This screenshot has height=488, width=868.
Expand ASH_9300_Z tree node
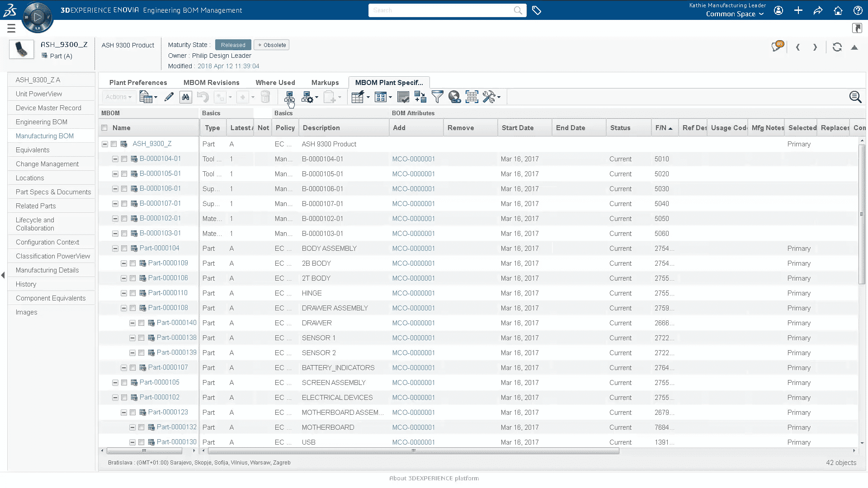104,144
